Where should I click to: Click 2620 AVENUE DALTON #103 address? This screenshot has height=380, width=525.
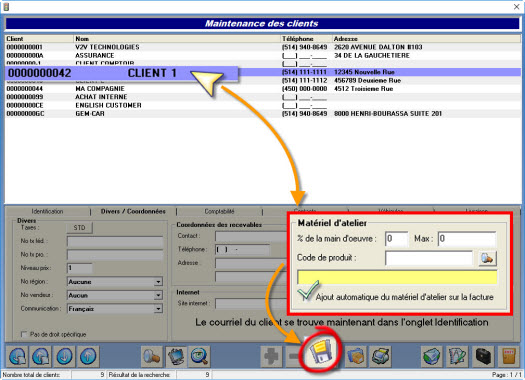pyautogui.click(x=378, y=47)
